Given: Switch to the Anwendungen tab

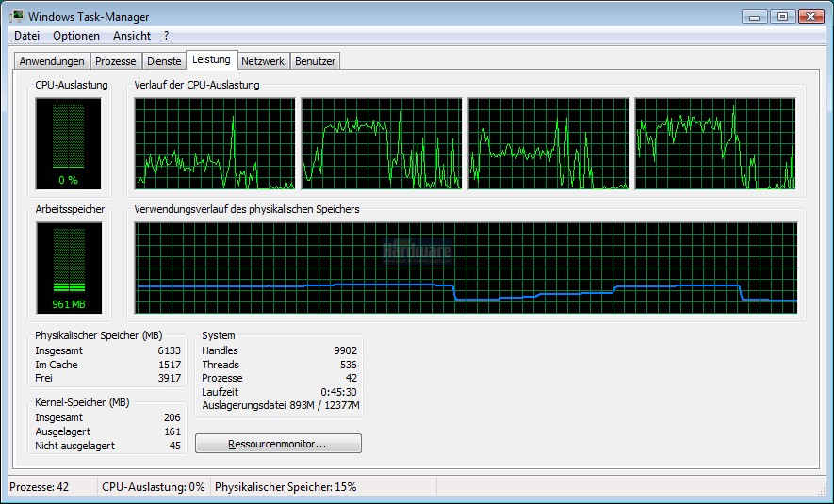Looking at the screenshot, I should pyautogui.click(x=52, y=61).
